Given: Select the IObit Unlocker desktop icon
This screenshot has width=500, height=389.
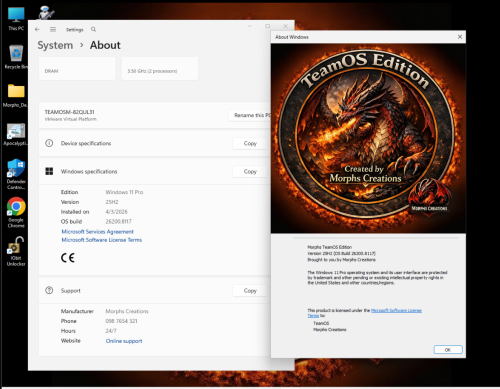Looking at the screenshot, I should 16,251.
